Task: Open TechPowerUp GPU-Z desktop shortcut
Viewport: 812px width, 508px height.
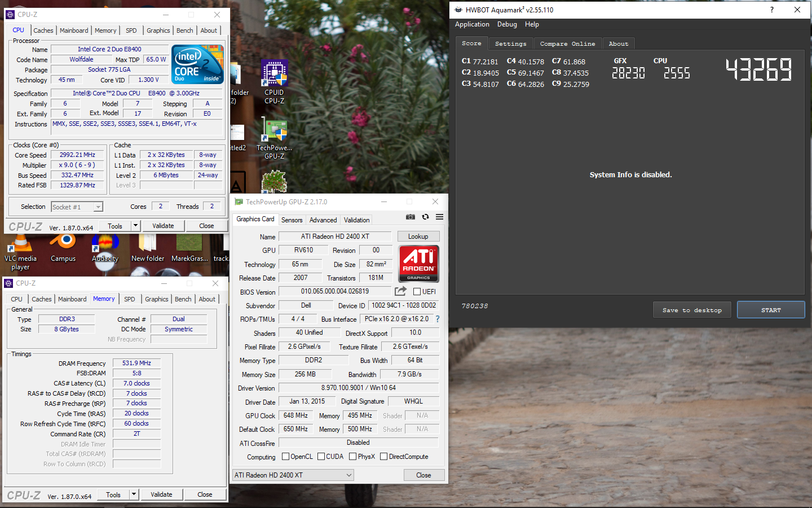Action: pos(275,139)
